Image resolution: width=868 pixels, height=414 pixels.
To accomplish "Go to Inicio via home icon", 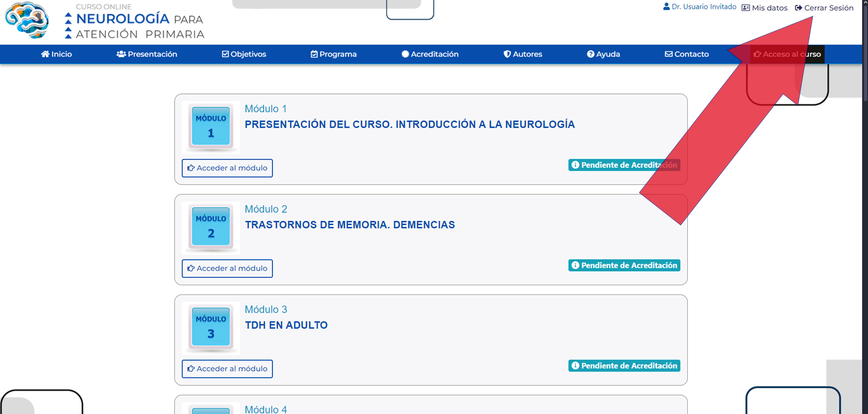I will pos(45,54).
